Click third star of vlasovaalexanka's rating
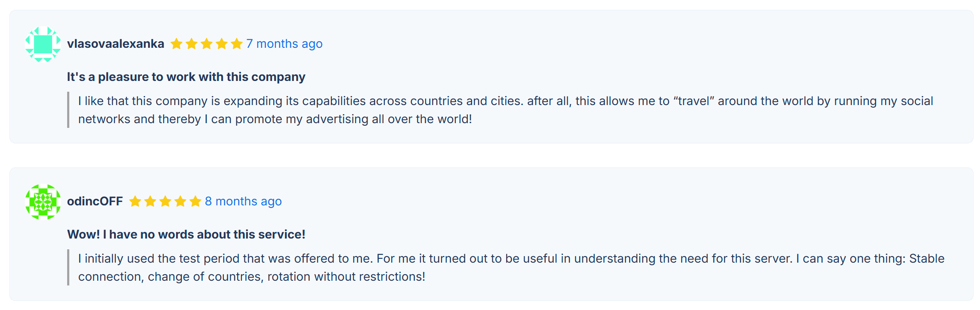The image size is (980, 310). 207,44
